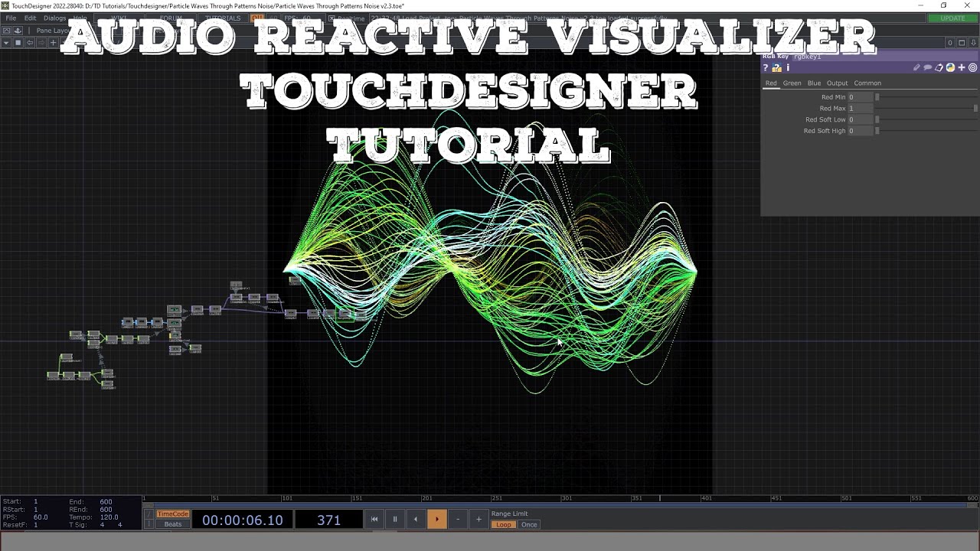This screenshot has width=980, height=551.
Task: Open the WIKI link button
Action: [119, 18]
